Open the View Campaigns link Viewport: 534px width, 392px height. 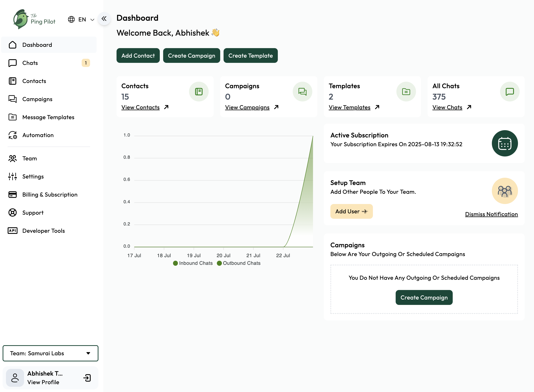(x=247, y=107)
